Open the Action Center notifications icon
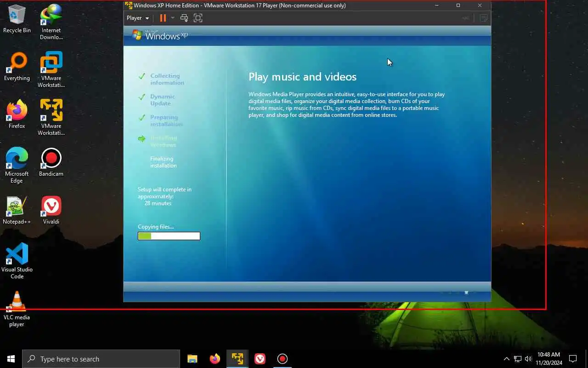The height and width of the screenshot is (368, 588). pyautogui.click(x=573, y=359)
